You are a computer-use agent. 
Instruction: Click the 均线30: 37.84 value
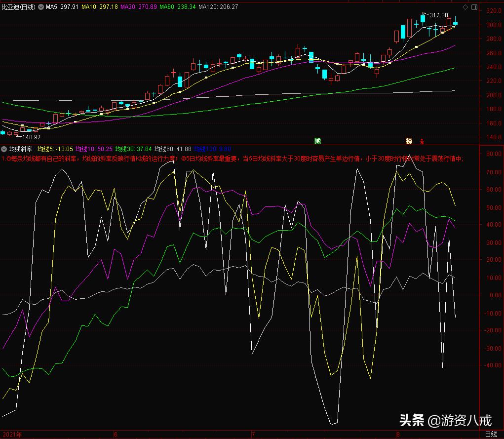pos(133,149)
